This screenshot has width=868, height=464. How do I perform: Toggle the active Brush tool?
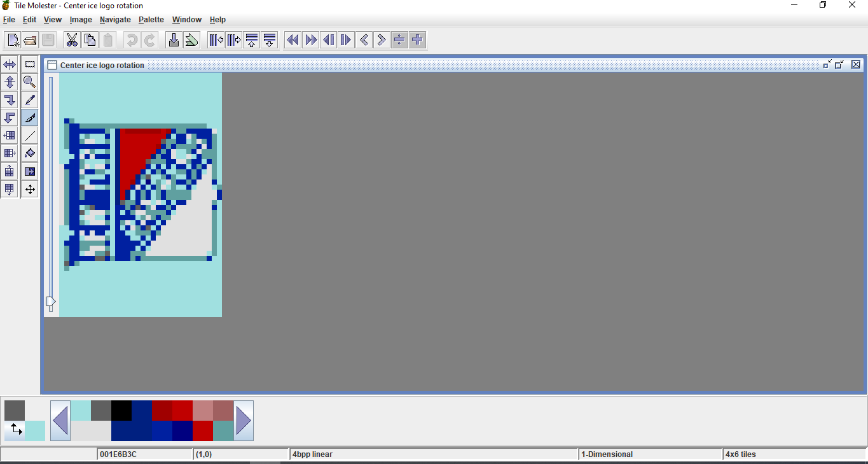(30, 118)
